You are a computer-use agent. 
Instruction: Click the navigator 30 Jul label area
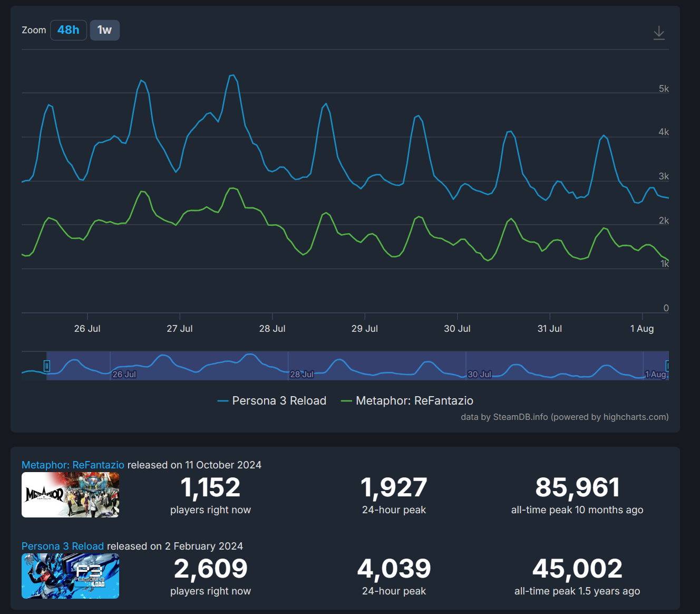click(x=480, y=375)
